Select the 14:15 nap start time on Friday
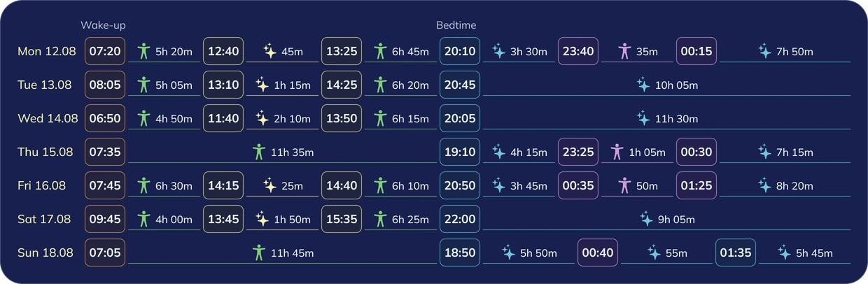Screen dimensions: 868x284 [x=223, y=185]
